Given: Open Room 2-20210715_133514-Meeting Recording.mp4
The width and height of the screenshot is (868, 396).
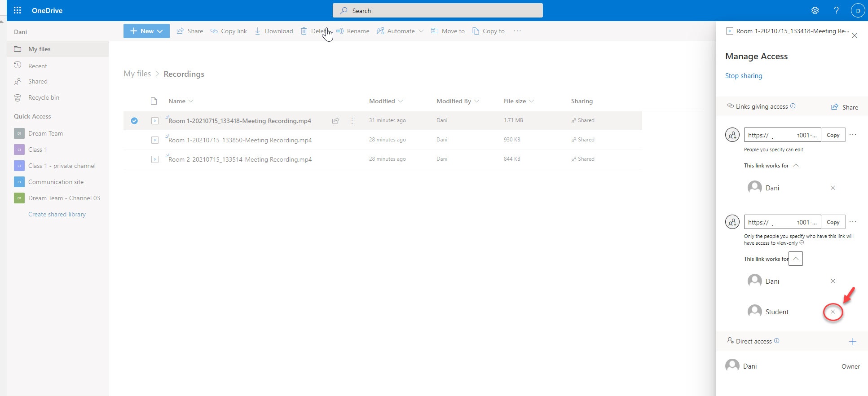Looking at the screenshot, I should point(240,159).
